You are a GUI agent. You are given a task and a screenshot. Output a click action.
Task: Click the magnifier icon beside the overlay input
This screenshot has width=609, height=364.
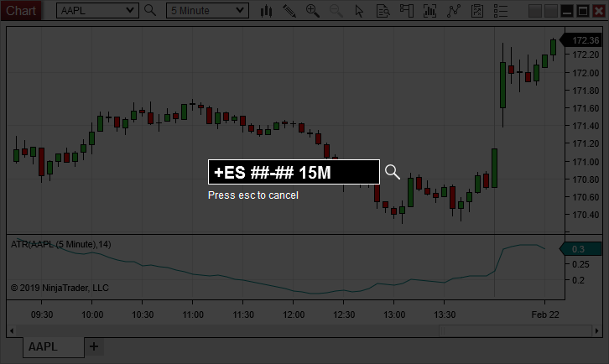pos(393,172)
